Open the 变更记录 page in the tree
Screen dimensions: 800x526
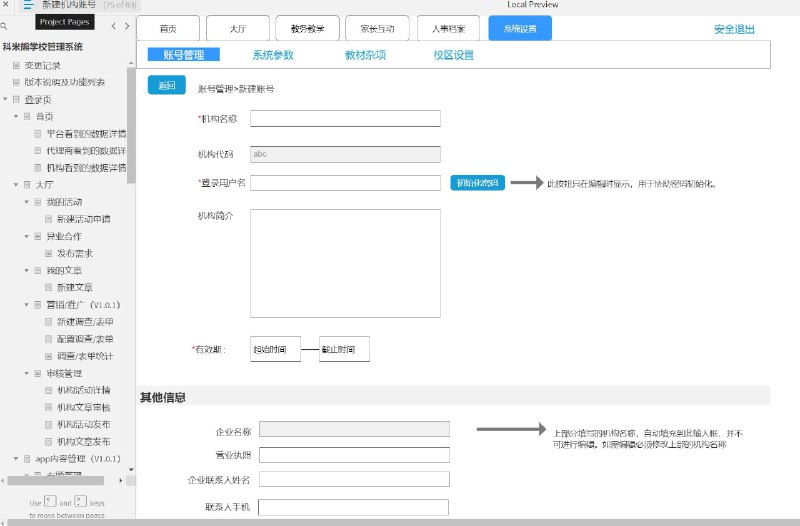point(42,66)
